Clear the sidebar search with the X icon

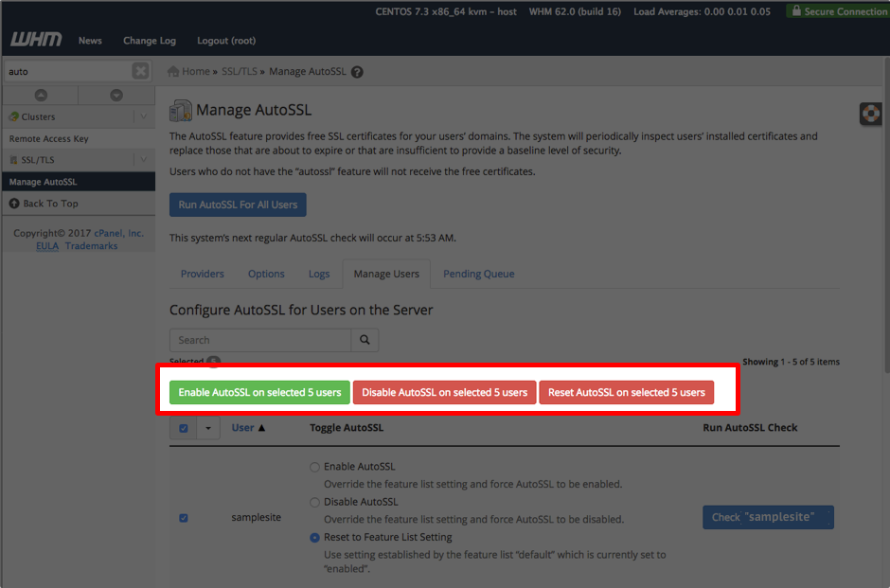pos(140,71)
